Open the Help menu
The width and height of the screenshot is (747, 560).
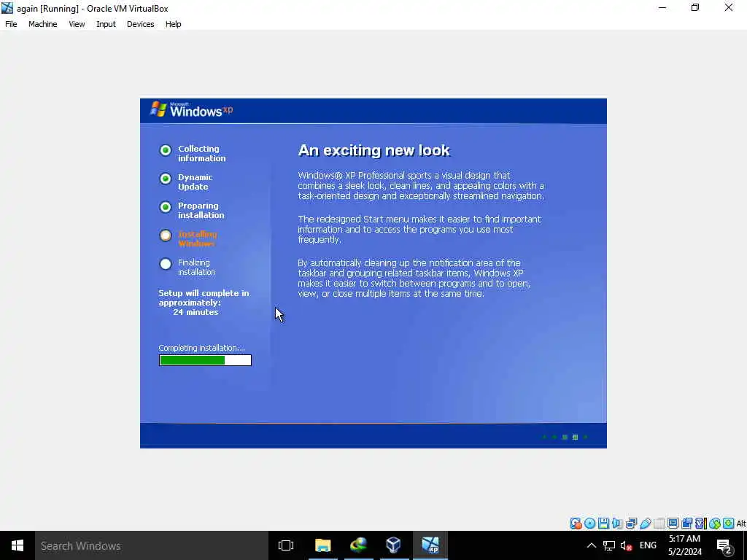[x=174, y=24]
